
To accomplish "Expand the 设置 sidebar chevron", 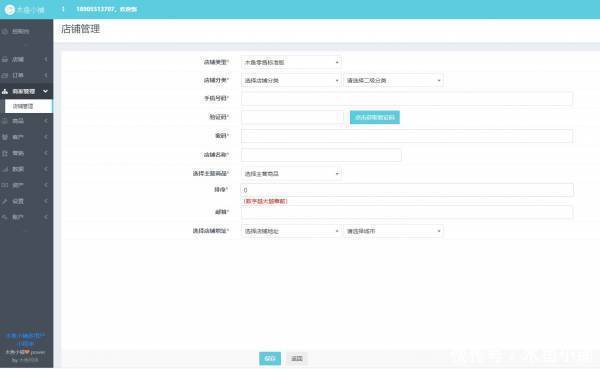I will coord(46,201).
